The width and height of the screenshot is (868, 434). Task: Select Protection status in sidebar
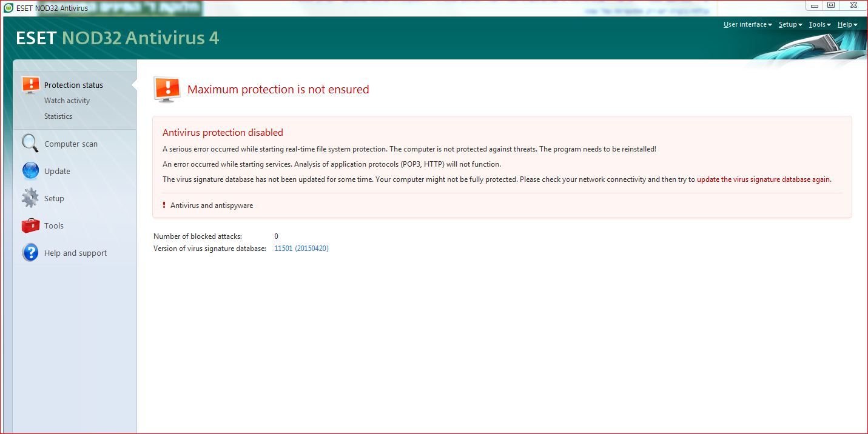(73, 85)
